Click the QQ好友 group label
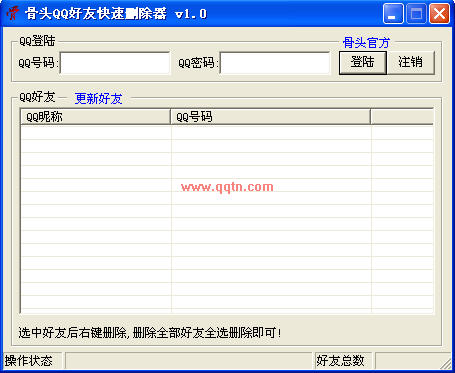Viewport: 455px width, 373px height. point(37,97)
